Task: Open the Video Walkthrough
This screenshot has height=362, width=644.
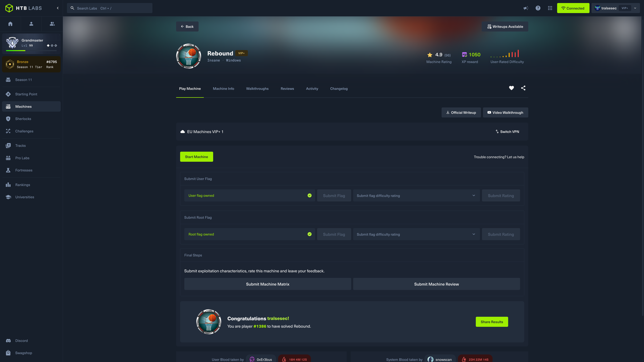Action: coord(505,113)
